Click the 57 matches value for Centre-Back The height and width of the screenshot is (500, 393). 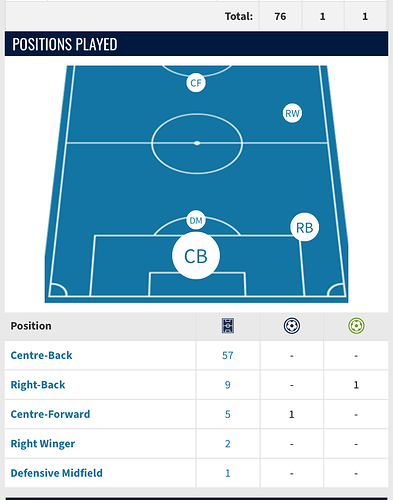tap(228, 355)
